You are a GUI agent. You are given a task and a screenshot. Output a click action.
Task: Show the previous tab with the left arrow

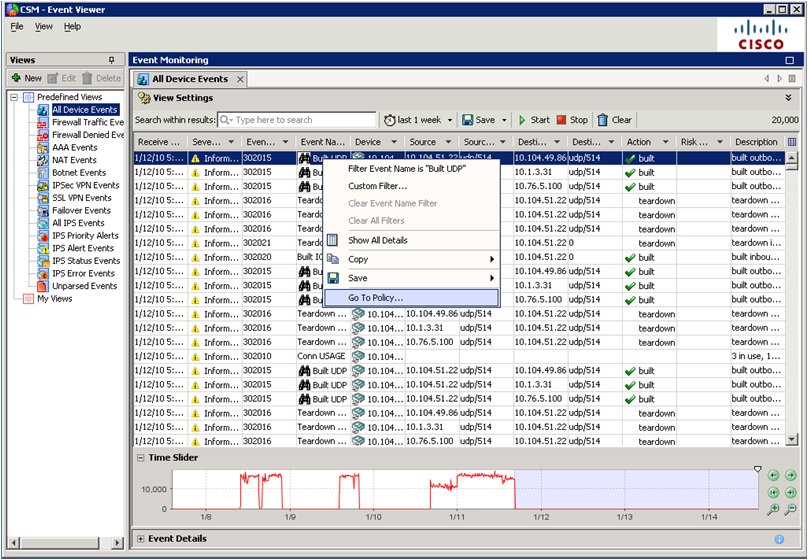pos(767,79)
